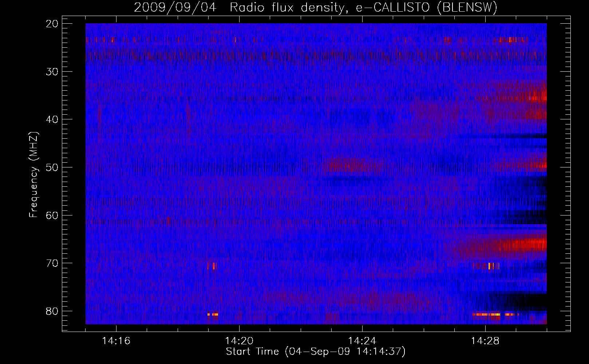This screenshot has height=364, width=589.
Task: Click the "Start Time (04-Sep-09 14:14:37)" label
Action: 316,352
